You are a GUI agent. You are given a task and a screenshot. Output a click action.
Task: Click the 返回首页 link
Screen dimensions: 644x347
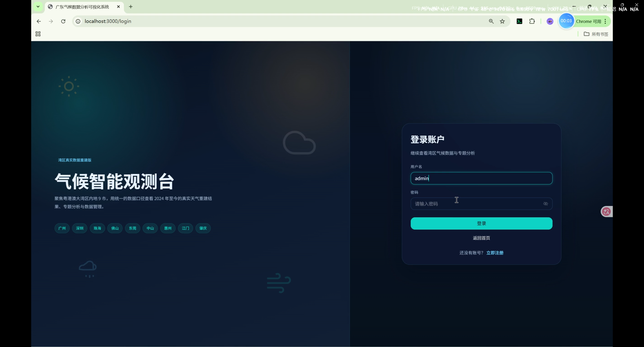(481, 238)
